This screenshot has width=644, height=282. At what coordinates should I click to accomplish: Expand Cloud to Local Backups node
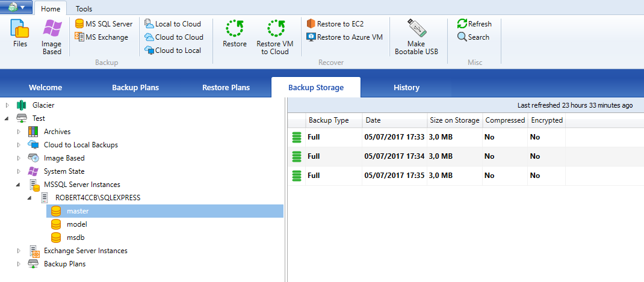tap(19, 145)
